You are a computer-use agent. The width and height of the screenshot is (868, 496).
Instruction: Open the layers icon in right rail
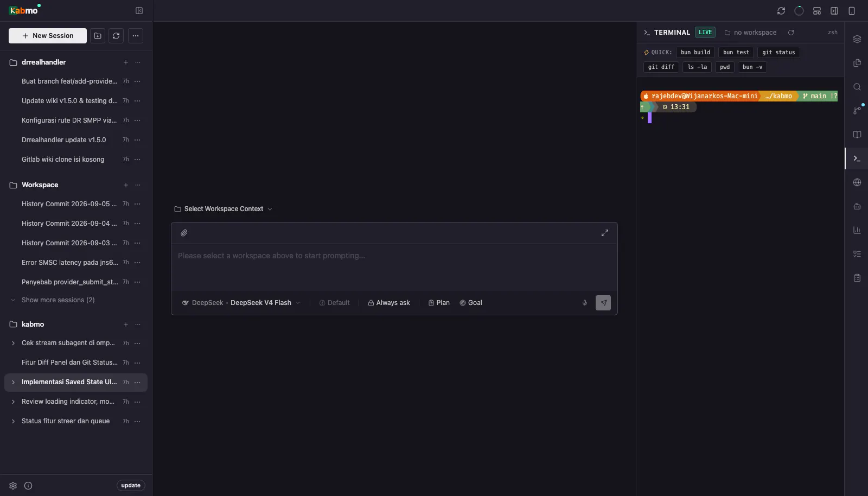857,39
